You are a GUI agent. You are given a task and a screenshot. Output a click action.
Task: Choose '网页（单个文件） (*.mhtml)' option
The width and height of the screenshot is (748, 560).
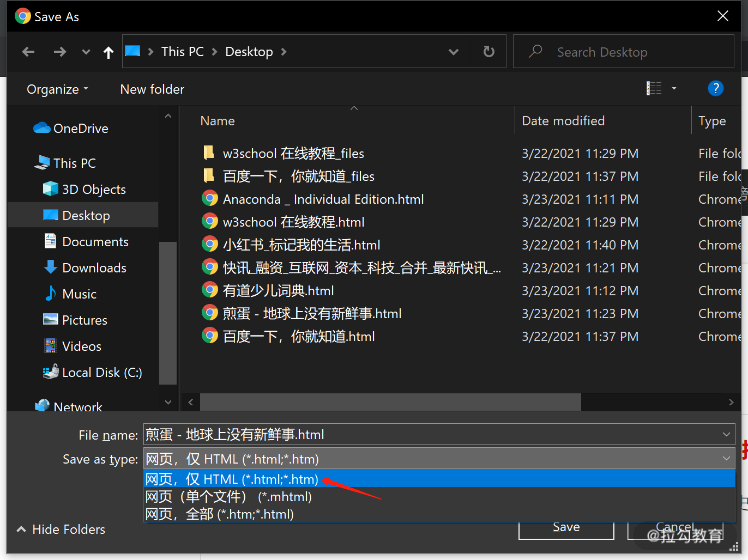point(439,496)
